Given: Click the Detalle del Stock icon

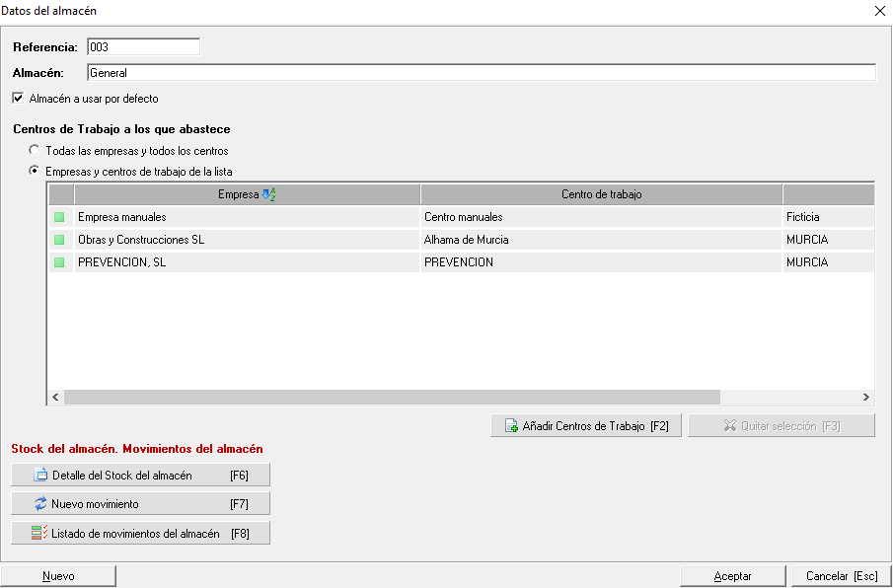Looking at the screenshot, I should coord(41,475).
